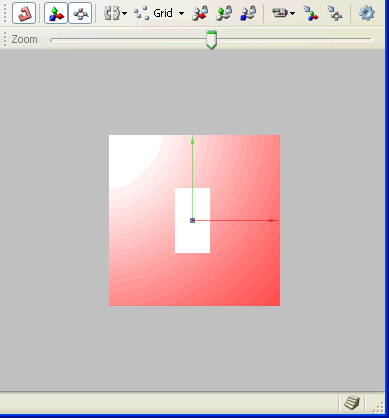Click the Zoom slider handle
Viewport: 389px width, 418px height.
pos(211,40)
